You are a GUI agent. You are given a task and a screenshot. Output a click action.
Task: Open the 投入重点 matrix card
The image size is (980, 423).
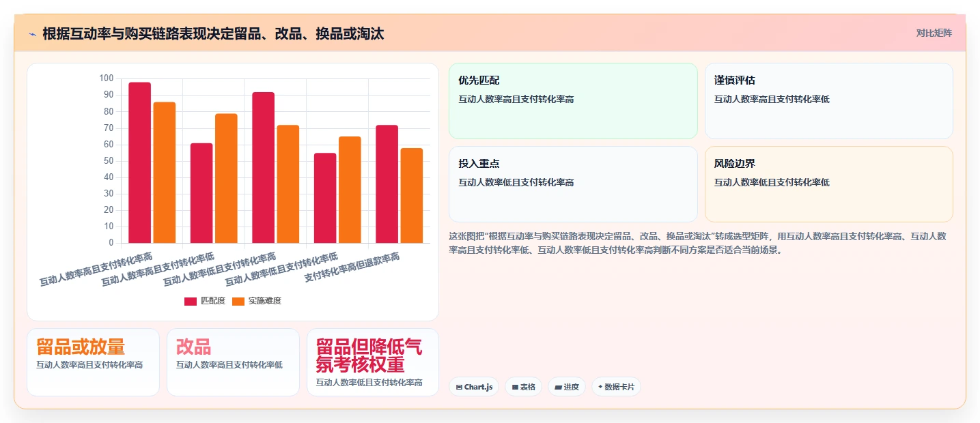[x=573, y=184]
